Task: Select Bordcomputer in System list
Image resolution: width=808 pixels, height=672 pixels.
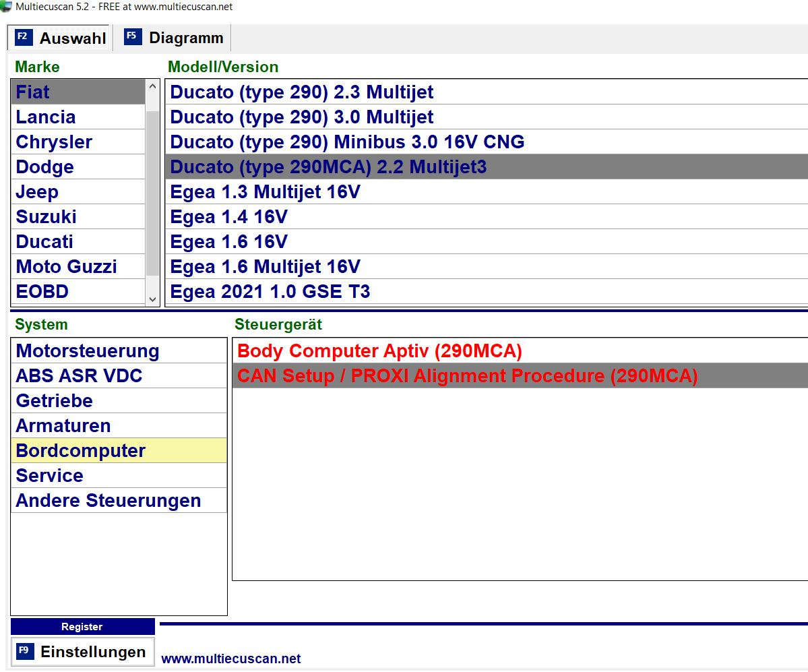Action: click(x=119, y=450)
